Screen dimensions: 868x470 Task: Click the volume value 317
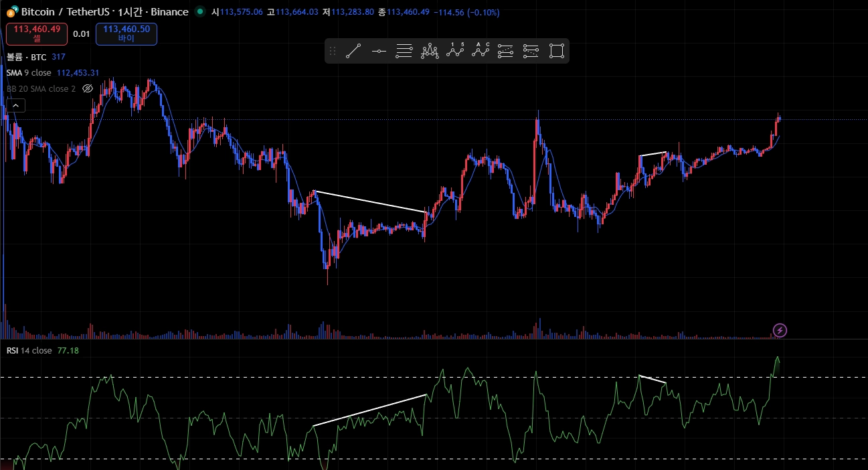tap(58, 58)
